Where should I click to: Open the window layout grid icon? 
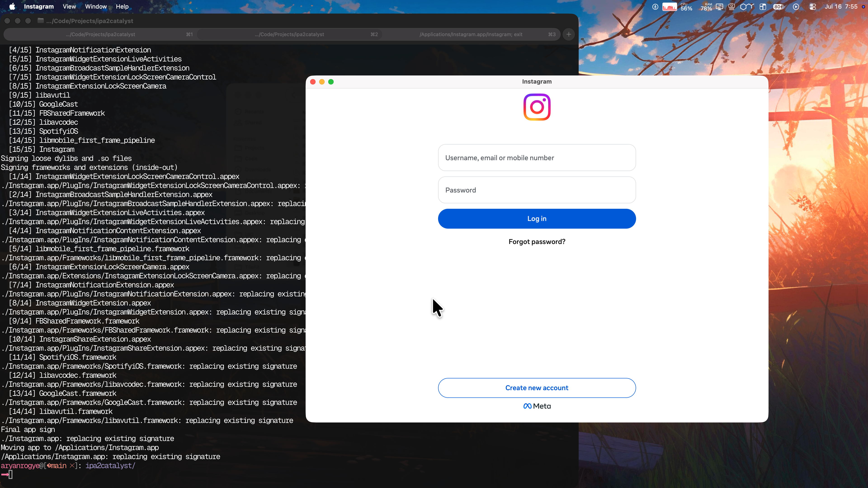763,7
